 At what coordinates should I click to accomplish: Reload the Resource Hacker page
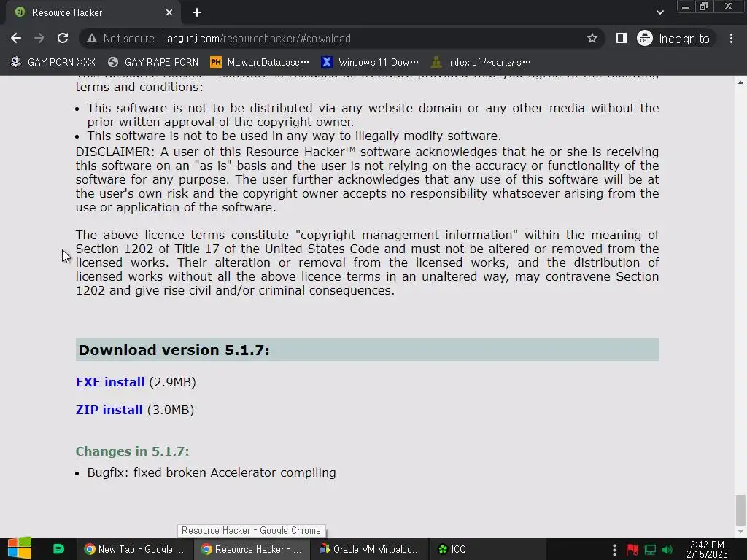(63, 38)
